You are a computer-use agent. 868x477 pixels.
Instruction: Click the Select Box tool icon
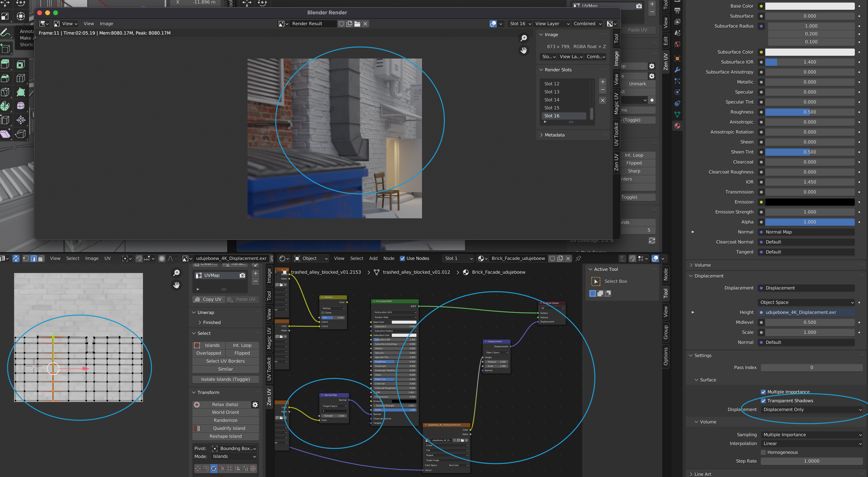595,281
